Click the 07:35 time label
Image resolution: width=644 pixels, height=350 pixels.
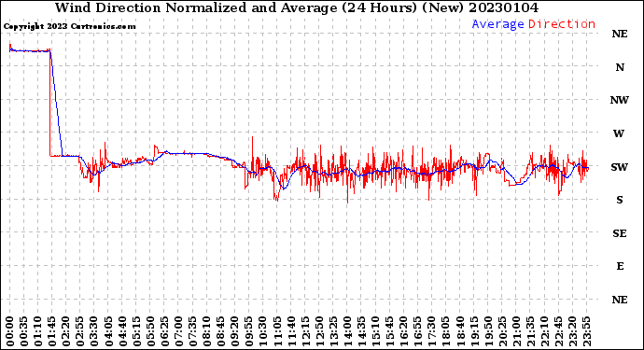click(x=192, y=331)
